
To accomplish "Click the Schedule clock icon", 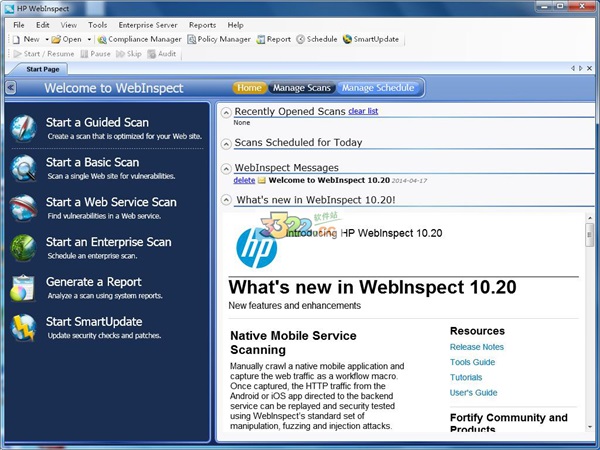I will coord(300,39).
